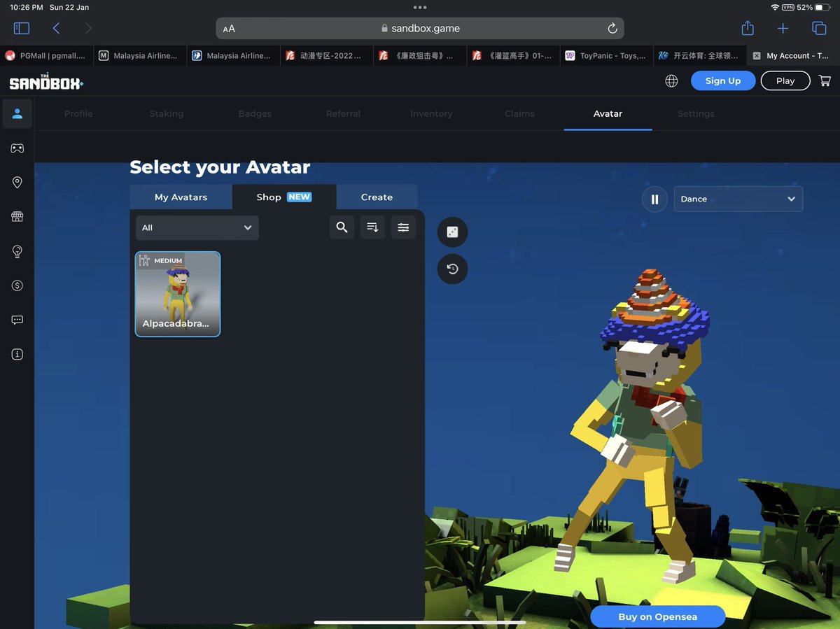Open the shopping cart
This screenshot has height=629, width=840.
coord(824,81)
